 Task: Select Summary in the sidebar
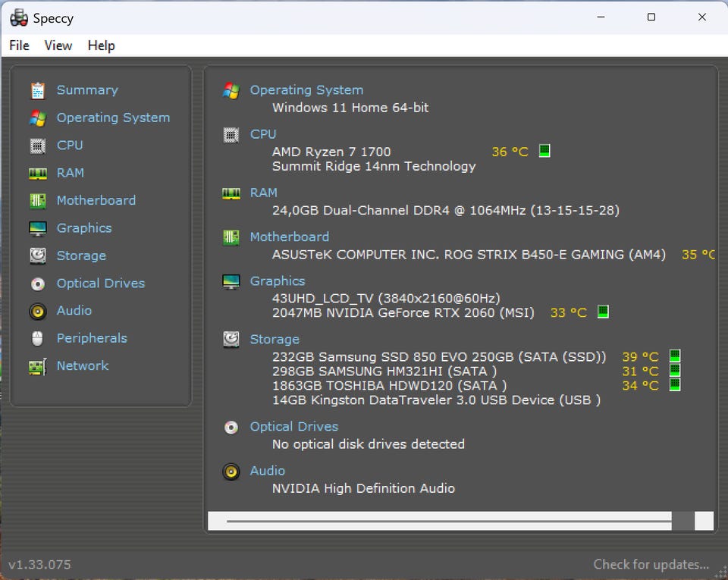click(x=87, y=90)
